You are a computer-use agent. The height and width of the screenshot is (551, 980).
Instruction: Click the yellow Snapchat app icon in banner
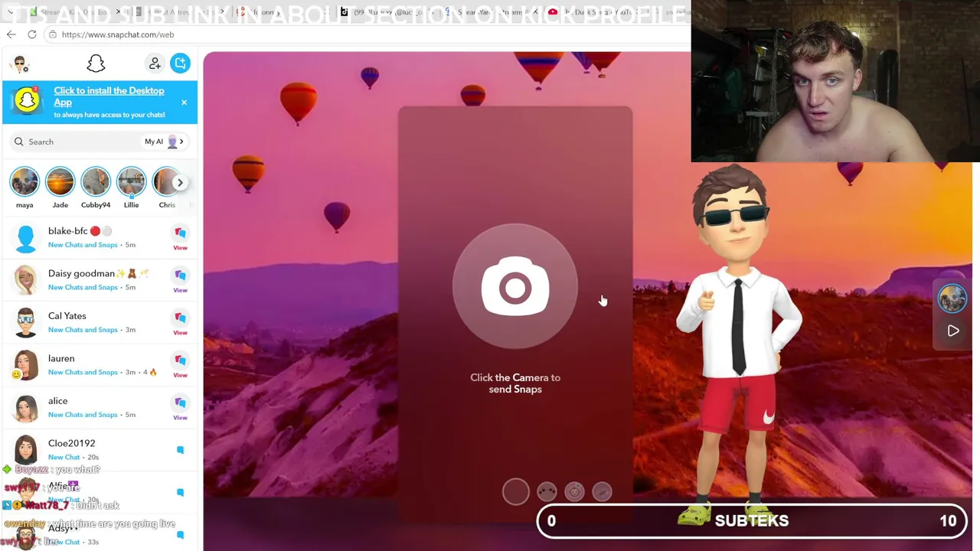(x=27, y=101)
